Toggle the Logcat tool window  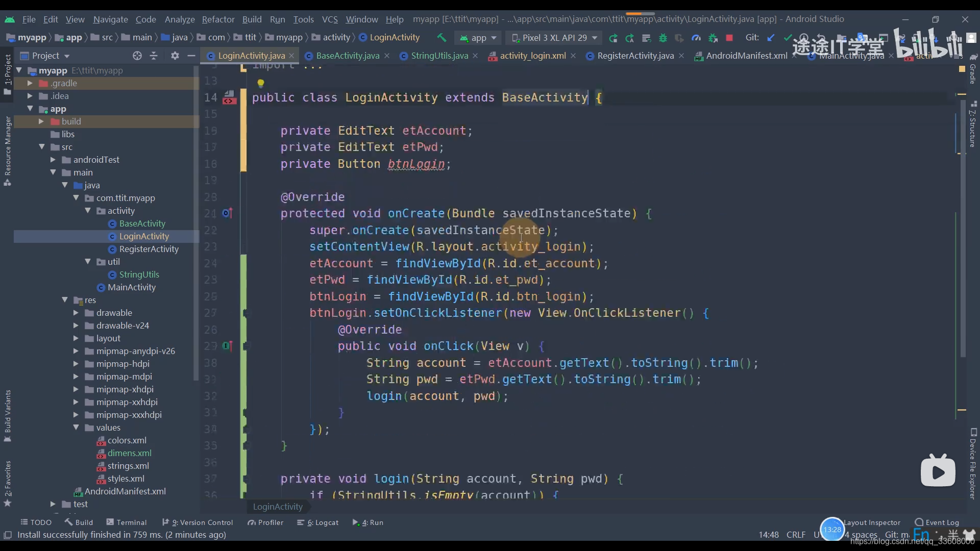tap(317, 522)
